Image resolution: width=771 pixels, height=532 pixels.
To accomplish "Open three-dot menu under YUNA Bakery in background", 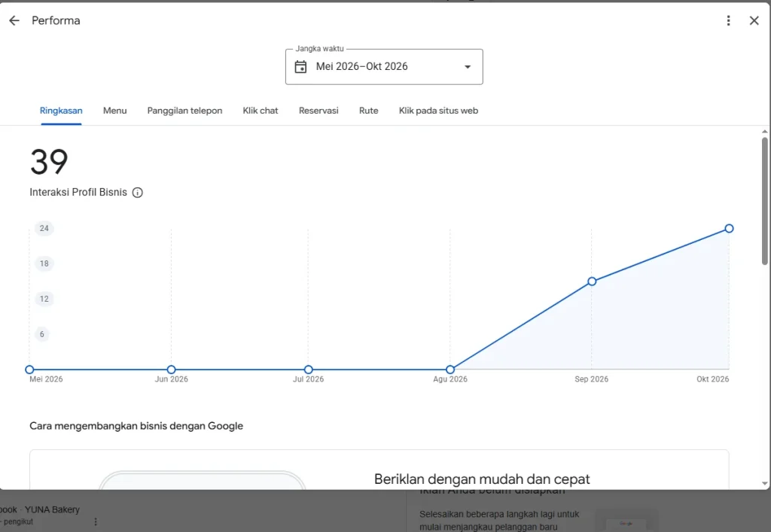I will coord(96,521).
